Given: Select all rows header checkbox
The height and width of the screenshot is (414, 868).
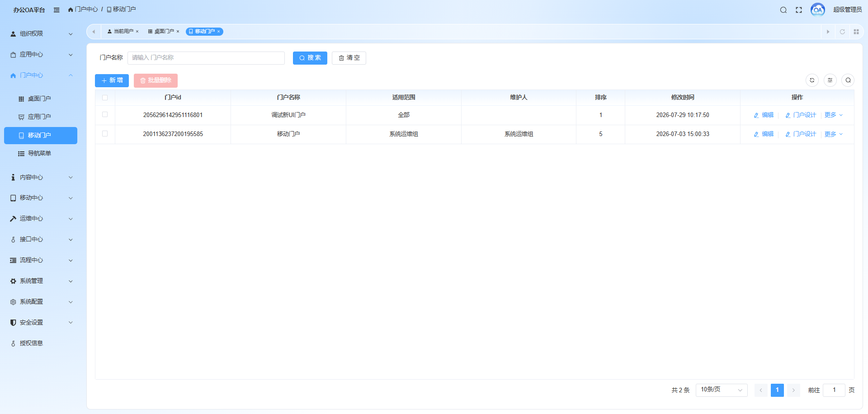Looking at the screenshot, I should (105, 98).
